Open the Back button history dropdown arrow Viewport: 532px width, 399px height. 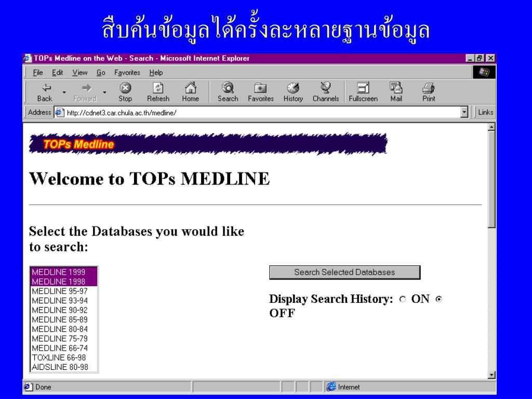64,92
